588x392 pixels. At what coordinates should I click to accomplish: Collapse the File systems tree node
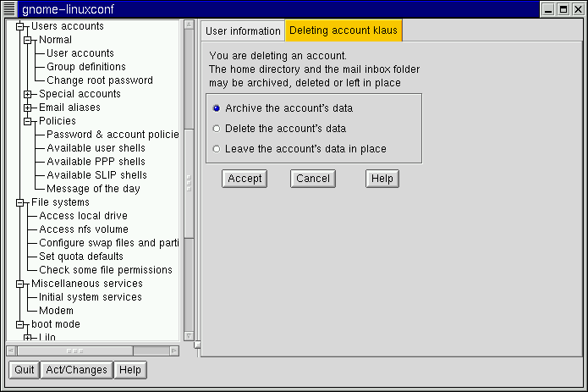coord(19,202)
